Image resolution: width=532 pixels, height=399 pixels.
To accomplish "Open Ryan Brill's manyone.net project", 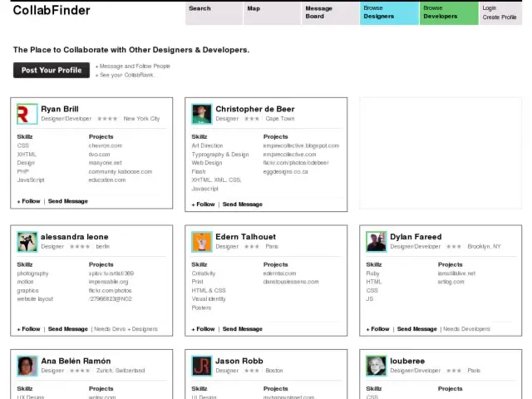I will coord(106,163).
